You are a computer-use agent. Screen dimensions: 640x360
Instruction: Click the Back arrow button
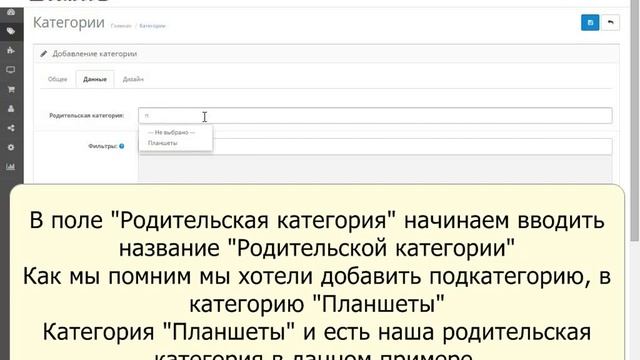tap(611, 22)
